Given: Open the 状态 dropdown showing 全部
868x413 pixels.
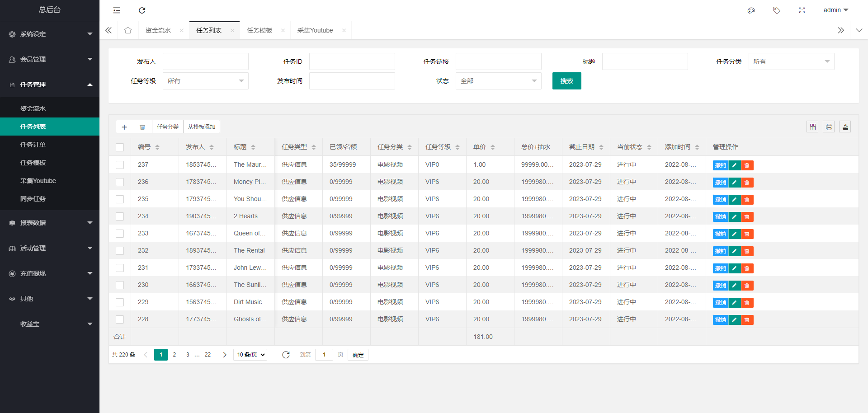Looking at the screenshot, I should (498, 81).
